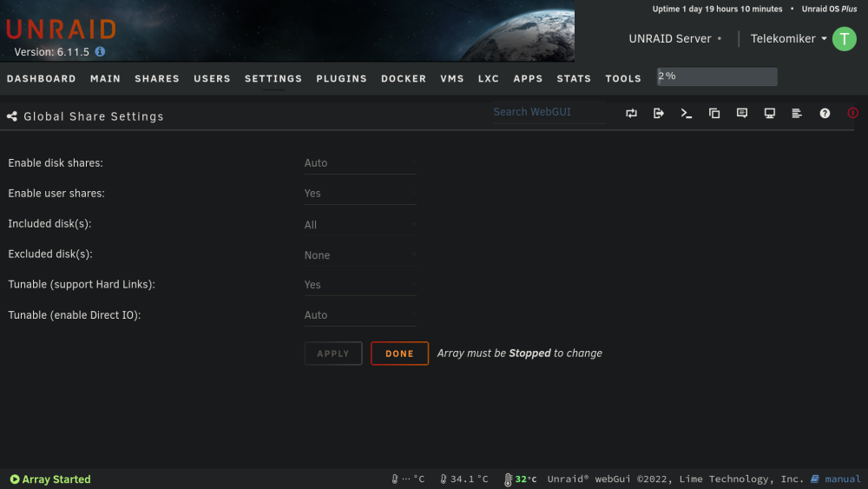Switch to the Docker tab
This screenshot has height=489, width=868.
pos(404,79)
